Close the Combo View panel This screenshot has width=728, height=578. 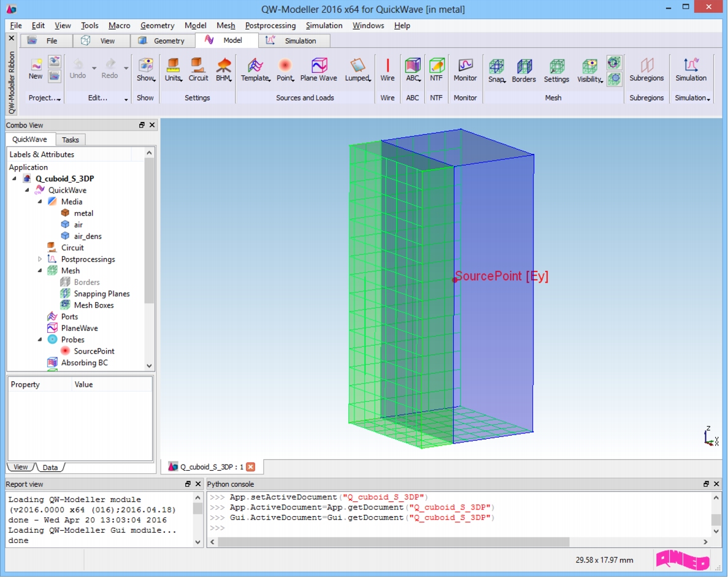coord(152,125)
